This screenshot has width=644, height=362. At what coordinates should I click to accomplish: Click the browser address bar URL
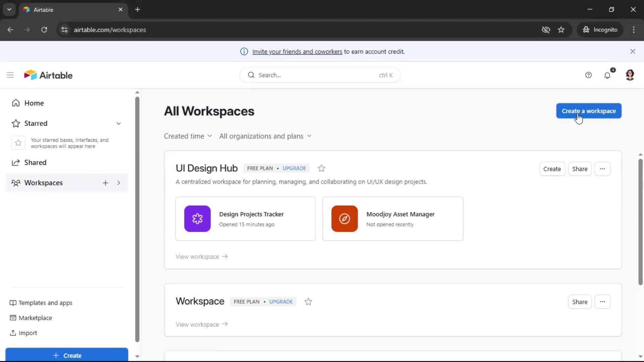click(x=110, y=30)
